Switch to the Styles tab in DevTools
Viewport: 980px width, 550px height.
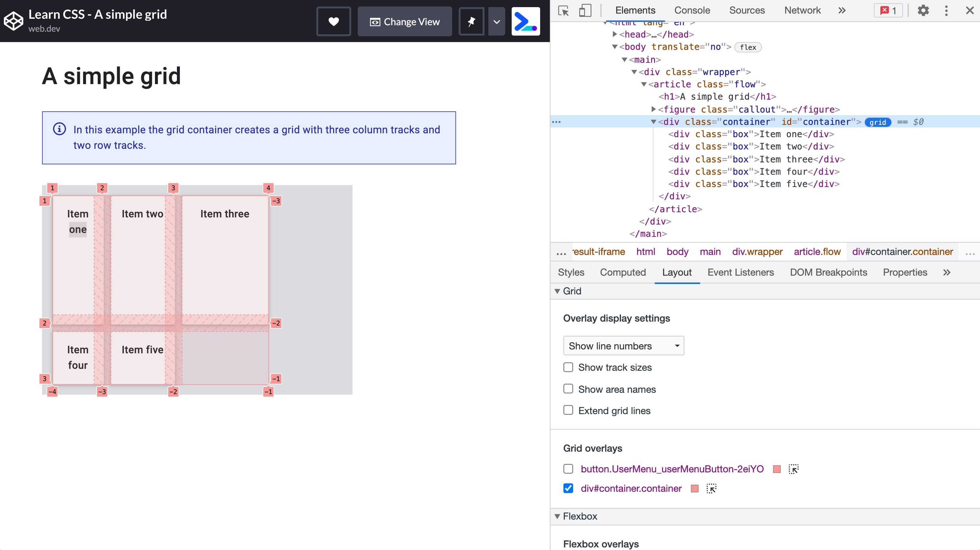(572, 272)
